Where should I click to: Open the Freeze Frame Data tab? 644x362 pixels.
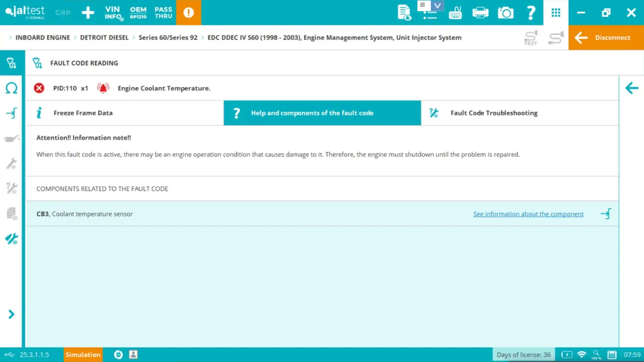[125, 113]
